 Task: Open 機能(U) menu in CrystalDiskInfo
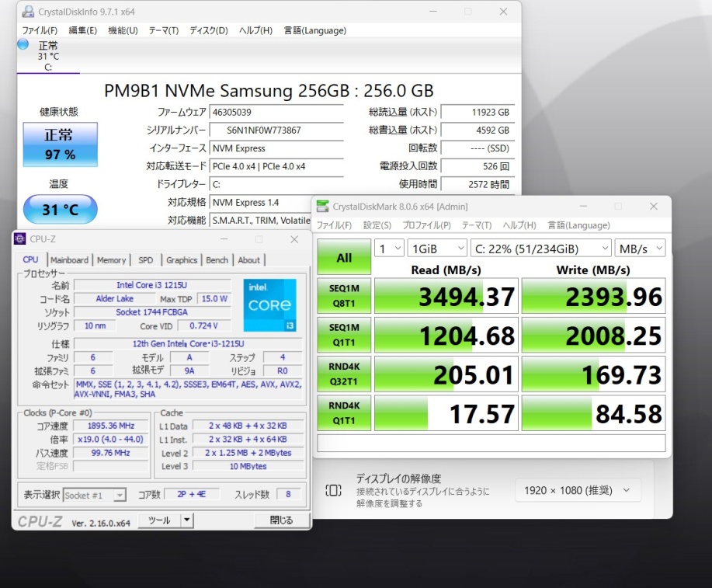pyautogui.click(x=123, y=30)
